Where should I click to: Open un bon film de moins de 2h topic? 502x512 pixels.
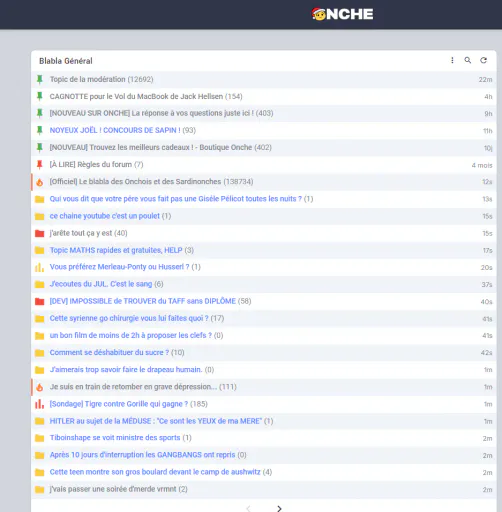[x=131, y=335]
